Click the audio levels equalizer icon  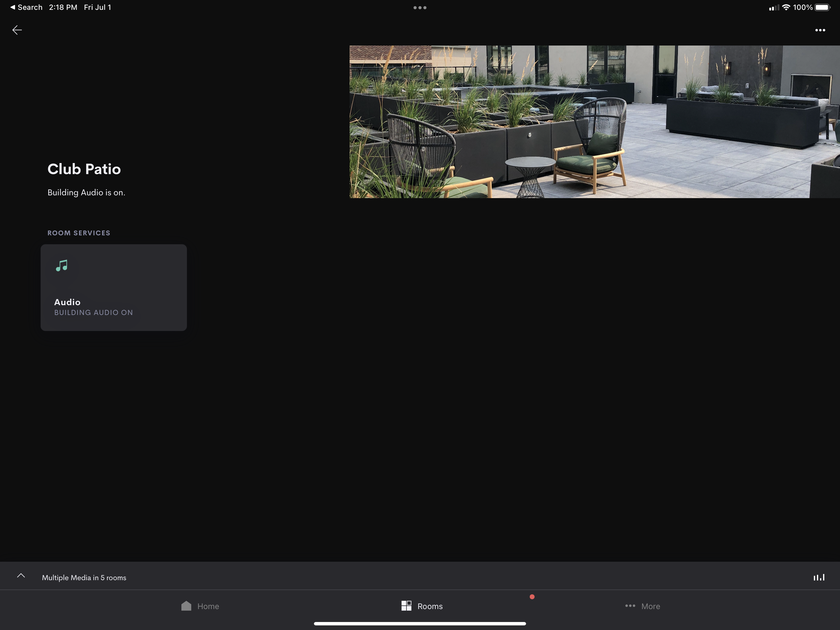pos(819,577)
